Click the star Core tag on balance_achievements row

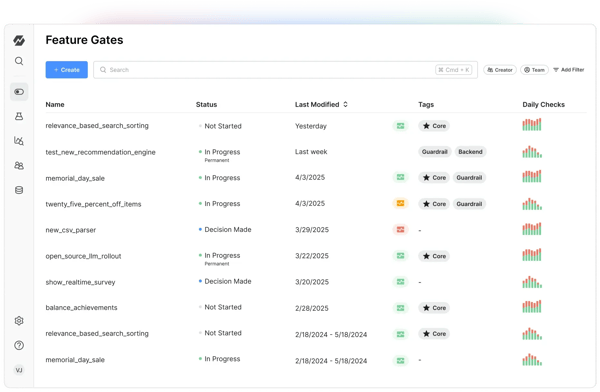click(x=434, y=308)
